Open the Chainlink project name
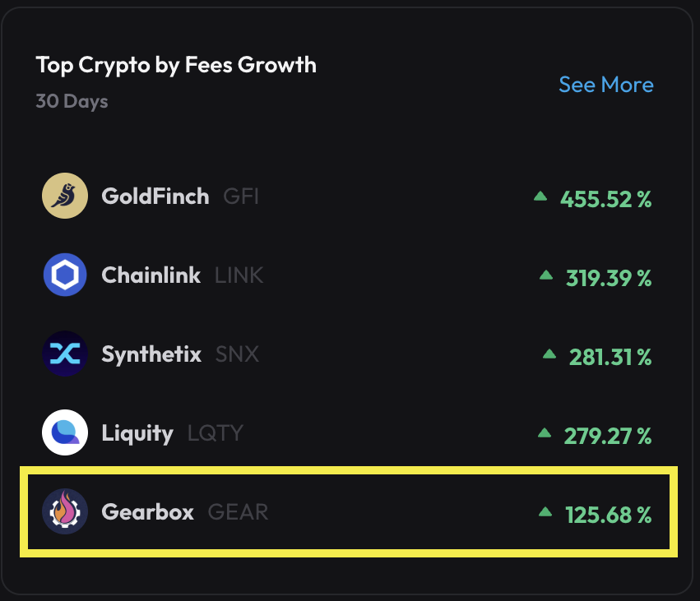The height and width of the screenshot is (601, 700). tap(151, 275)
